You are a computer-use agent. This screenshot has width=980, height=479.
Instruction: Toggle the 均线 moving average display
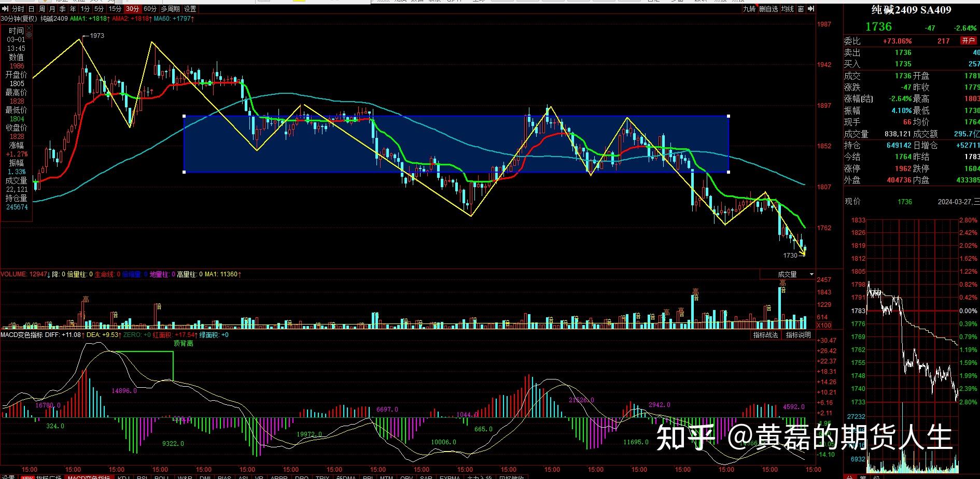(788, 9)
